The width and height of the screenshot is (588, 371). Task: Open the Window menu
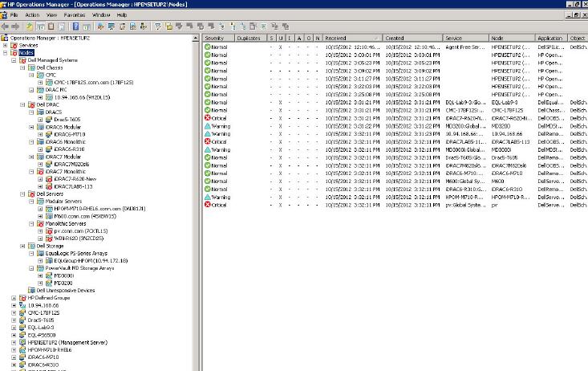pyautogui.click(x=101, y=15)
